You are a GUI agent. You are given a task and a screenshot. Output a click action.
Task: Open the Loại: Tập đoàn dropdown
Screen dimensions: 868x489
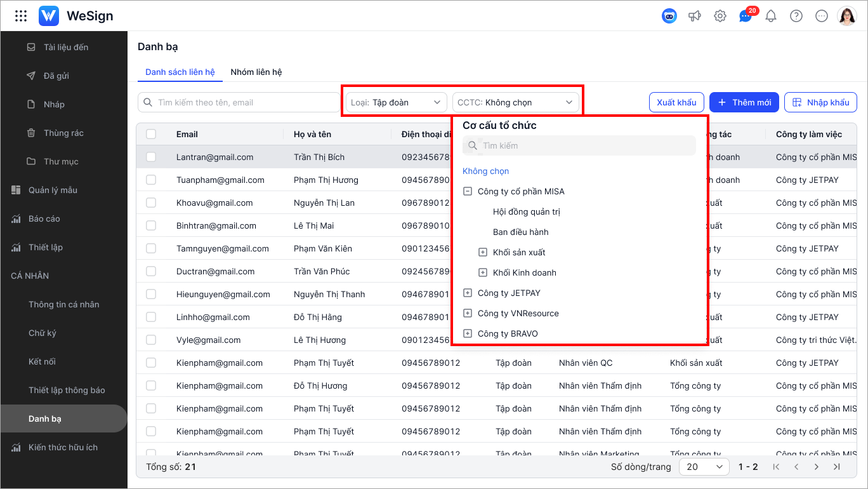coord(396,102)
